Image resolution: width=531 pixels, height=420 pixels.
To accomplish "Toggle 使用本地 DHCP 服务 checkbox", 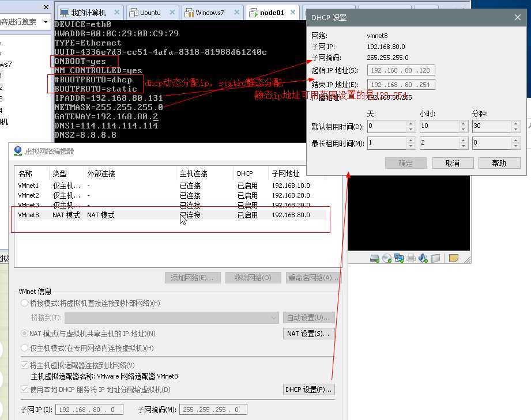I will [24, 389].
